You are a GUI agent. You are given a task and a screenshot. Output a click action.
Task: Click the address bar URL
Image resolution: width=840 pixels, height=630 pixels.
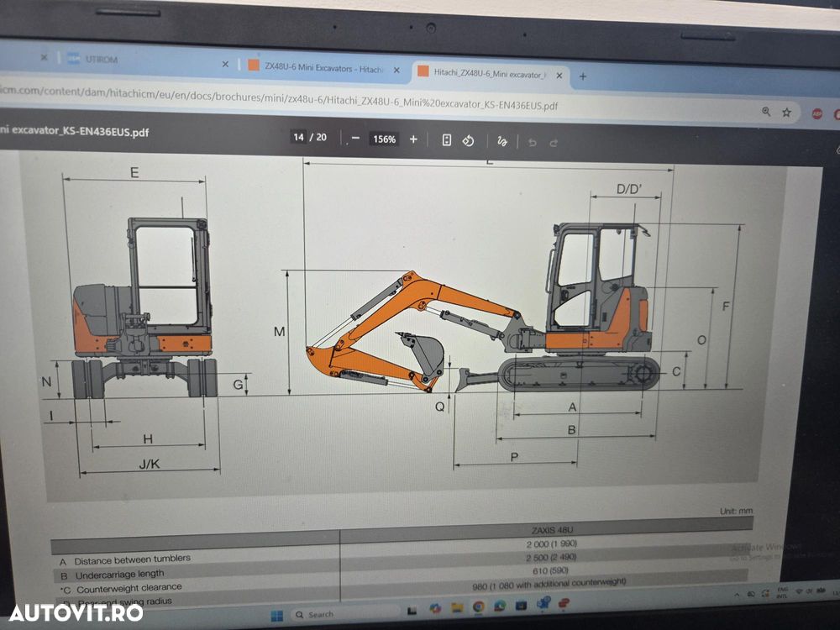pyautogui.click(x=279, y=98)
